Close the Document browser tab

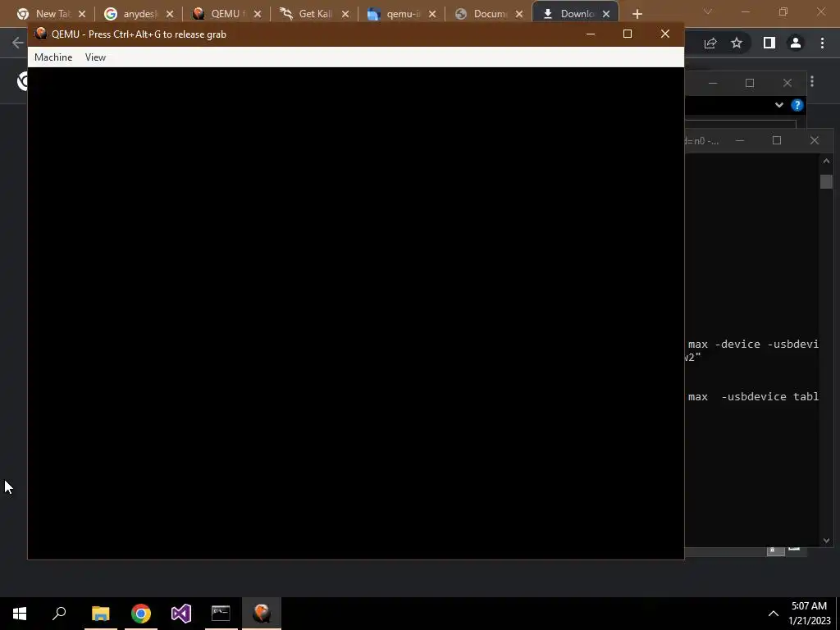coord(519,14)
